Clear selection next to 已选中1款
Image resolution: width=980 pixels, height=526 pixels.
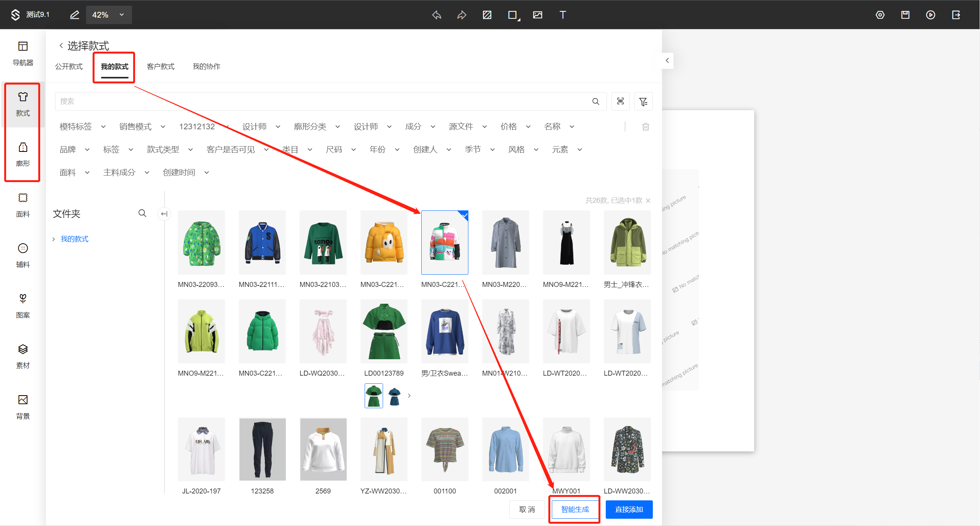pos(648,200)
